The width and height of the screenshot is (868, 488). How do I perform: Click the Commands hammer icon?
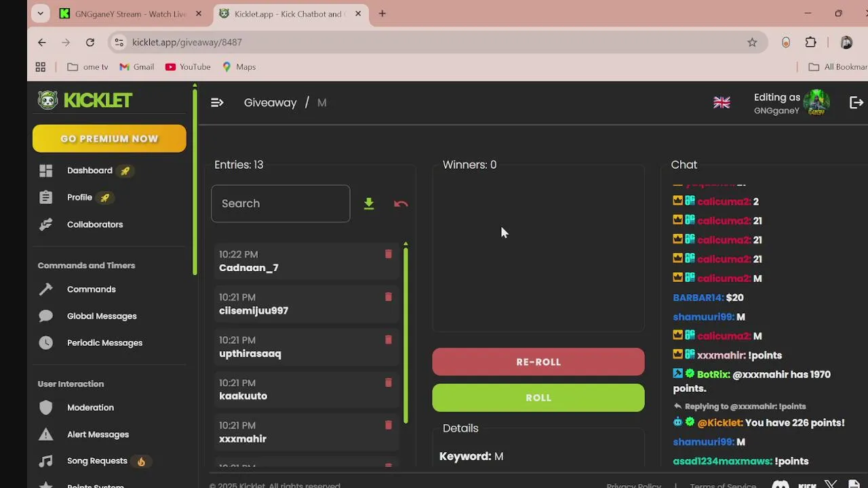tap(45, 289)
